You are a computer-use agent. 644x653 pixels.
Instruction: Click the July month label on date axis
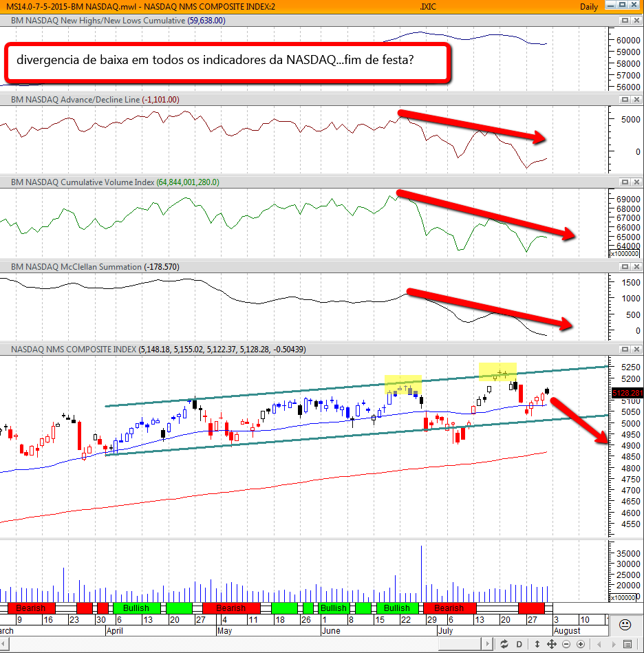coord(445,630)
